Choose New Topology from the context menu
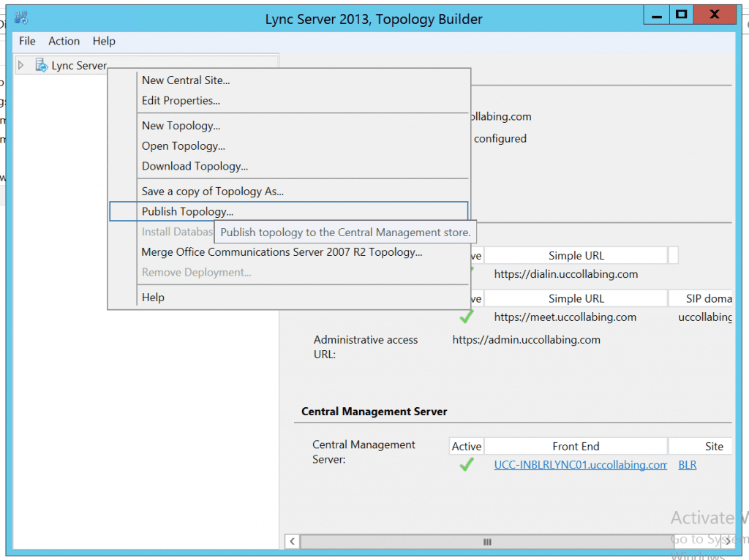Viewport: 749px width, 560px height. tap(179, 125)
